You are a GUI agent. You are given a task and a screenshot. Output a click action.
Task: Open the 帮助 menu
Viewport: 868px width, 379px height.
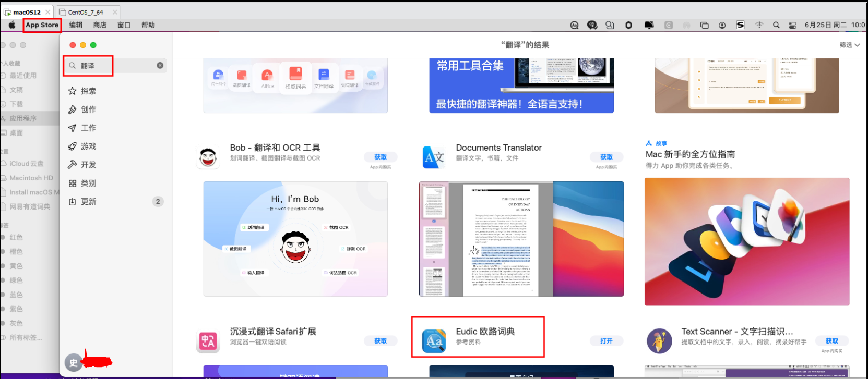point(148,25)
